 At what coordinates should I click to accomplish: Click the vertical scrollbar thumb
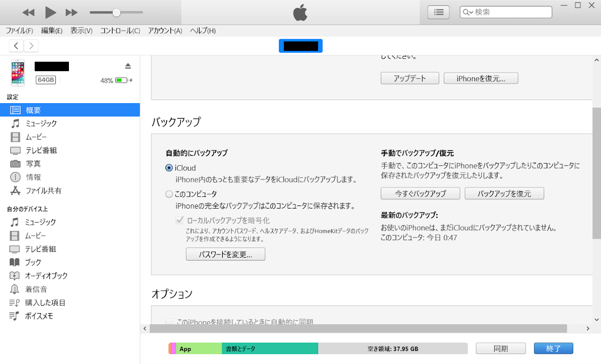tap(596, 173)
